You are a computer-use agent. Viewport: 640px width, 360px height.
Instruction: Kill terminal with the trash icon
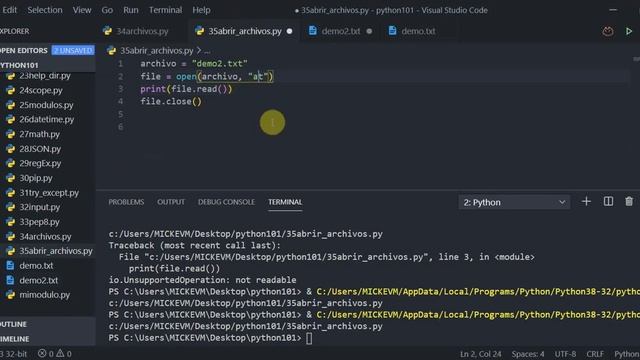point(629,202)
